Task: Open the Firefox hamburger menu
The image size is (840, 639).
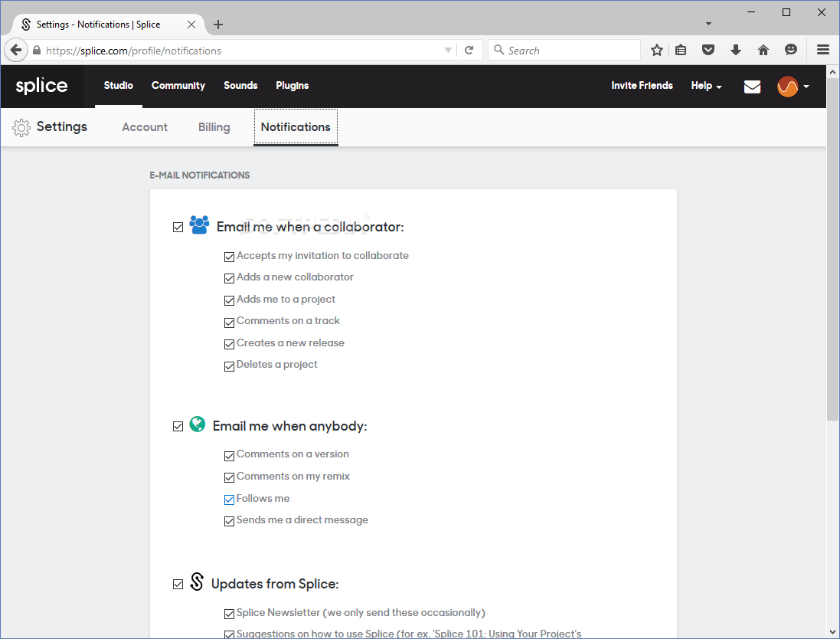Action: tap(823, 50)
